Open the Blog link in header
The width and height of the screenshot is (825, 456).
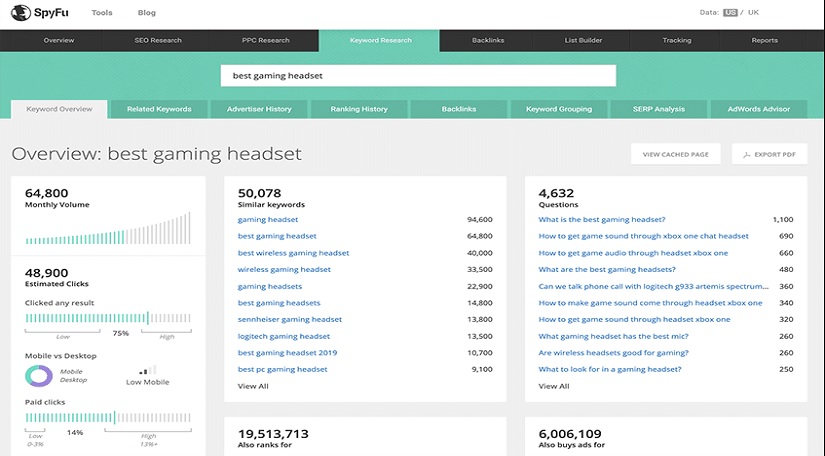click(147, 13)
